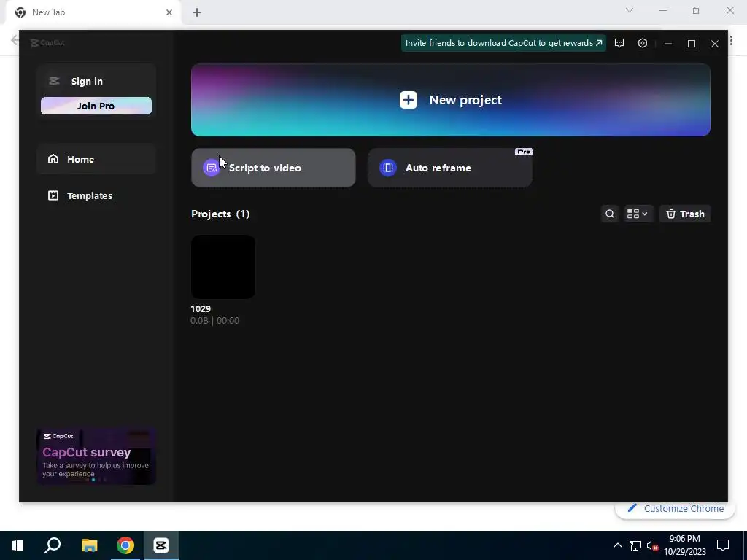Screen dimensions: 747x560
Task: Click the CapCut logo beside Sign in
Action: (x=54, y=81)
